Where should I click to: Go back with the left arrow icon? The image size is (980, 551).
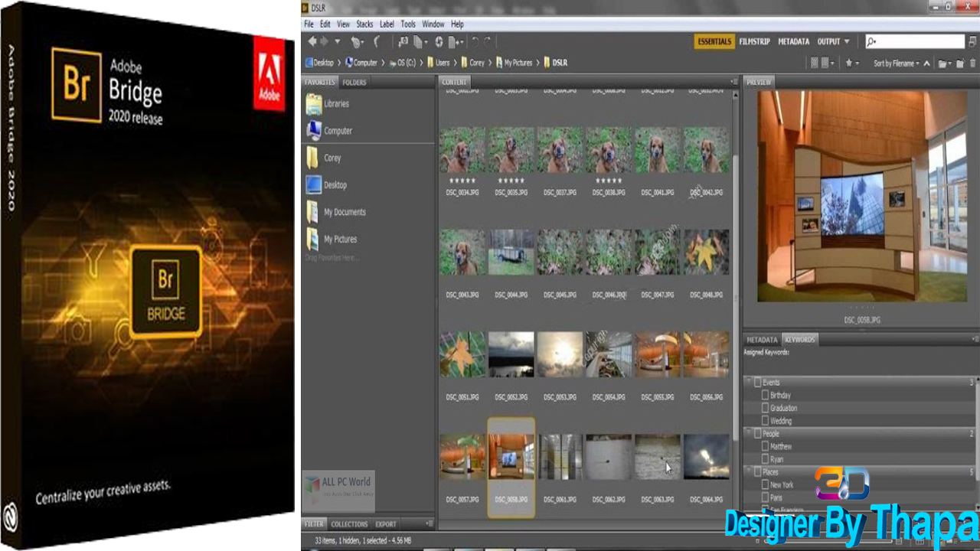312,42
